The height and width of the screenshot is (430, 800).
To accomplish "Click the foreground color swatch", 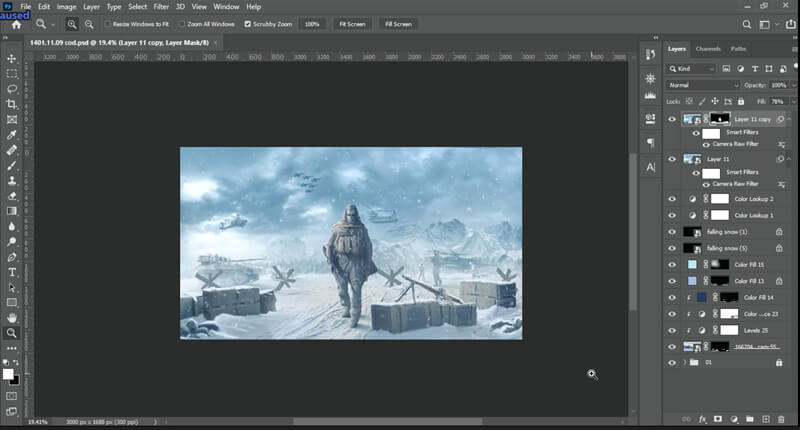I will click(8, 374).
